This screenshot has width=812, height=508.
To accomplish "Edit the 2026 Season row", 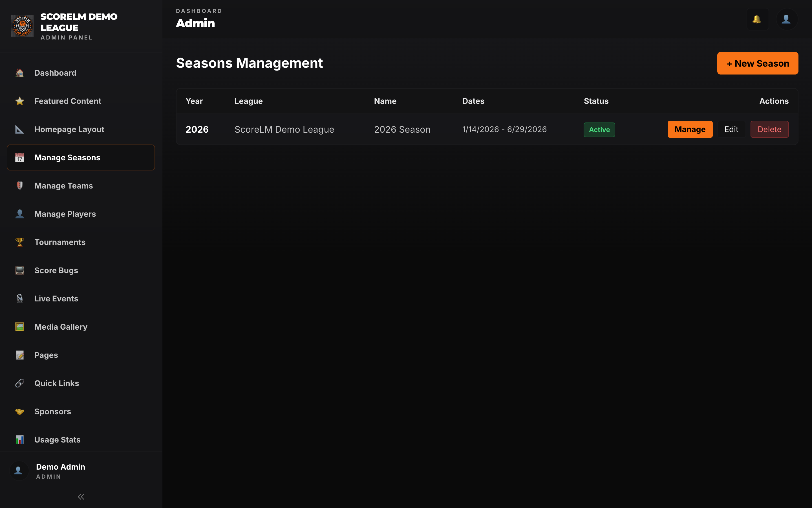I will click(731, 129).
